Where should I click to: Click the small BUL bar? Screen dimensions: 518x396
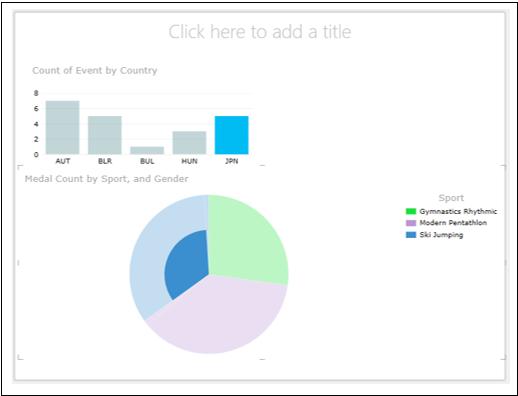point(147,150)
